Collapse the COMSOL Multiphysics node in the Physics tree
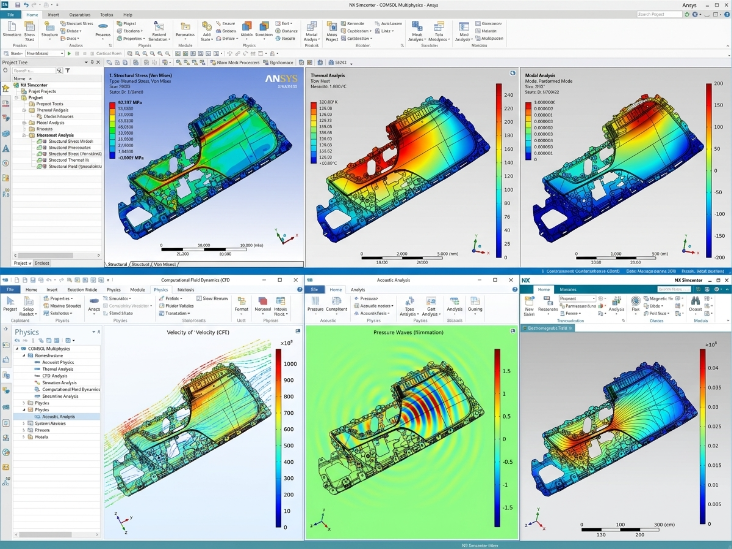Viewport: 732px width, 549px height. [x=18, y=349]
